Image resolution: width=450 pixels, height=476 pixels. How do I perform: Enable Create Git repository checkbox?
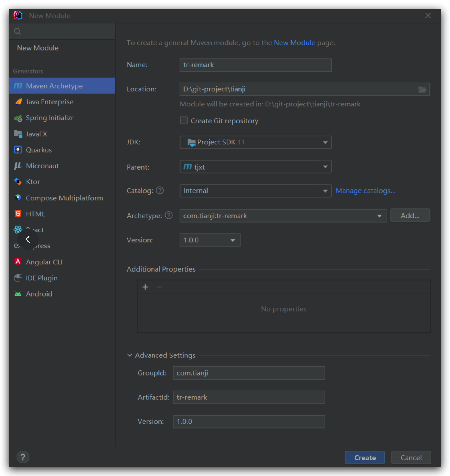pos(184,120)
